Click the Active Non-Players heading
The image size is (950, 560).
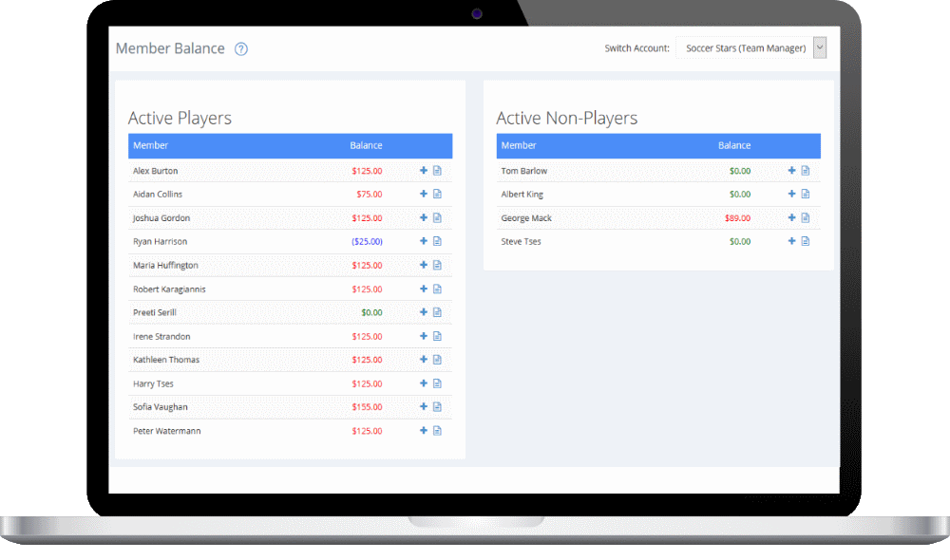point(567,118)
